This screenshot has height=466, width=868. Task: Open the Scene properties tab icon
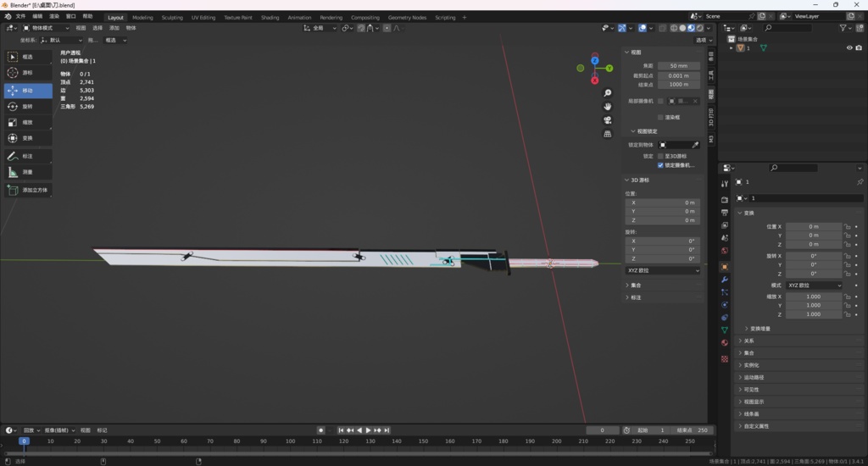(725, 238)
